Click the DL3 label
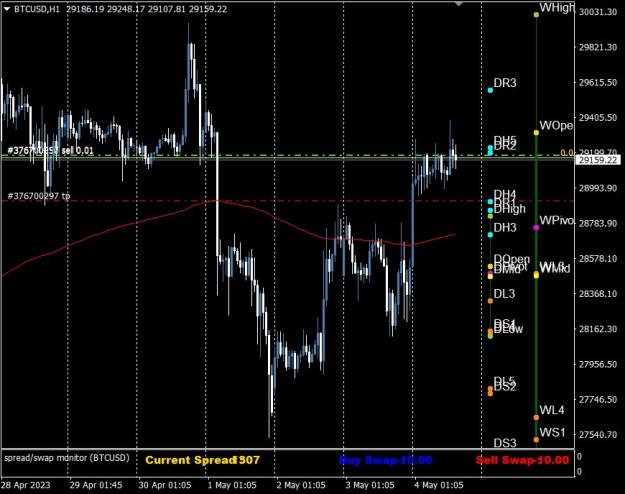This screenshot has width=625, height=494. click(x=504, y=294)
